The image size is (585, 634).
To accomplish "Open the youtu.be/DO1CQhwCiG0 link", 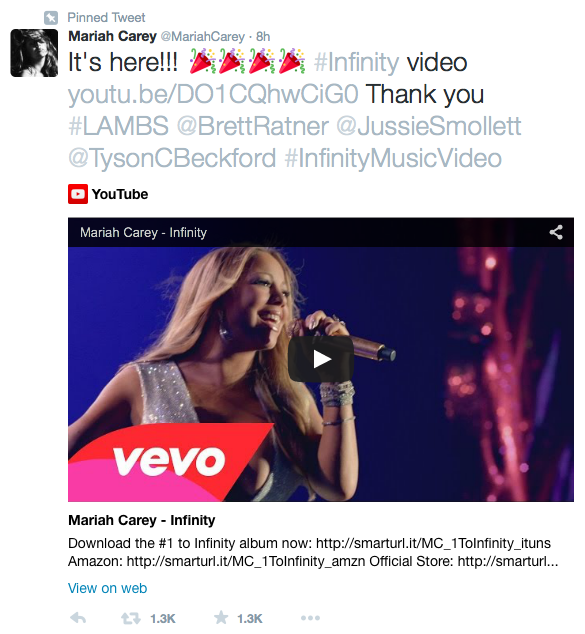I will [x=213, y=94].
